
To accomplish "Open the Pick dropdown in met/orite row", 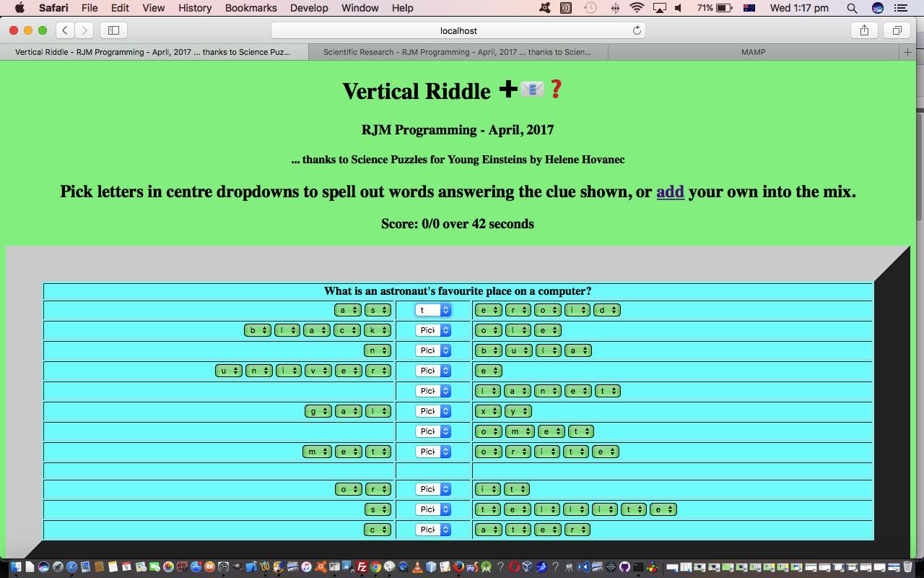I will coord(433,452).
